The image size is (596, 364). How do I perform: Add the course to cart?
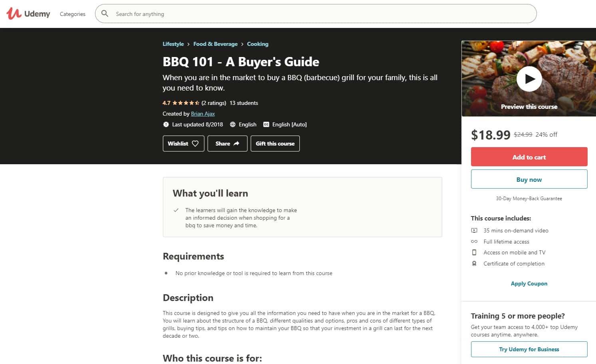(529, 157)
